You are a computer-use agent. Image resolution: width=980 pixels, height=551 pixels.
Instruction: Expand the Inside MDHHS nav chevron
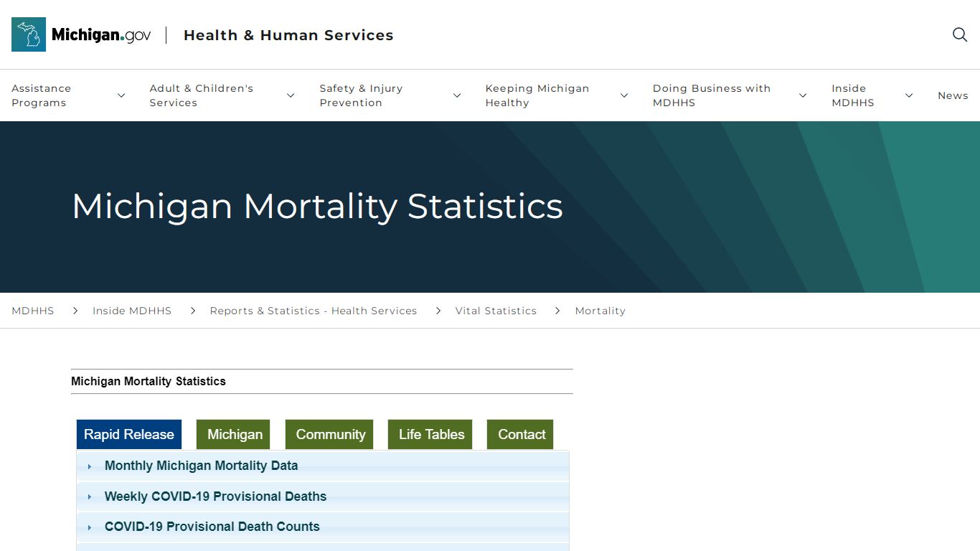coord(909,95)
